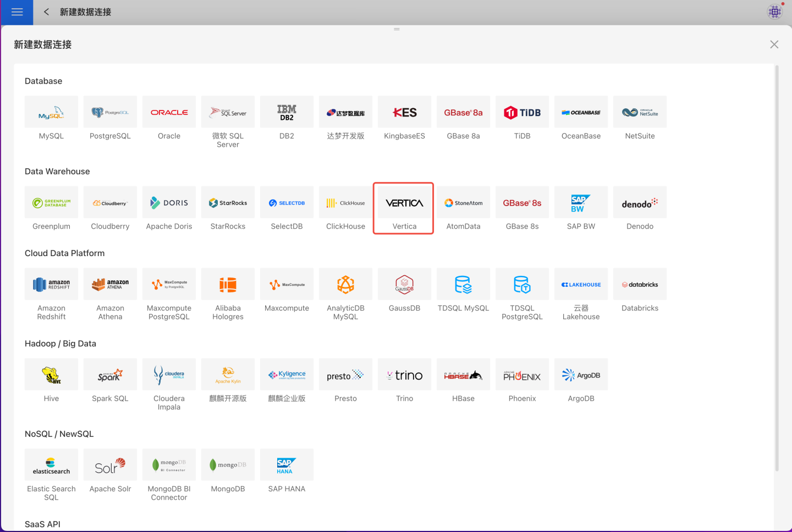Choose the Elastic Search SQL connector

click(51, 465)
